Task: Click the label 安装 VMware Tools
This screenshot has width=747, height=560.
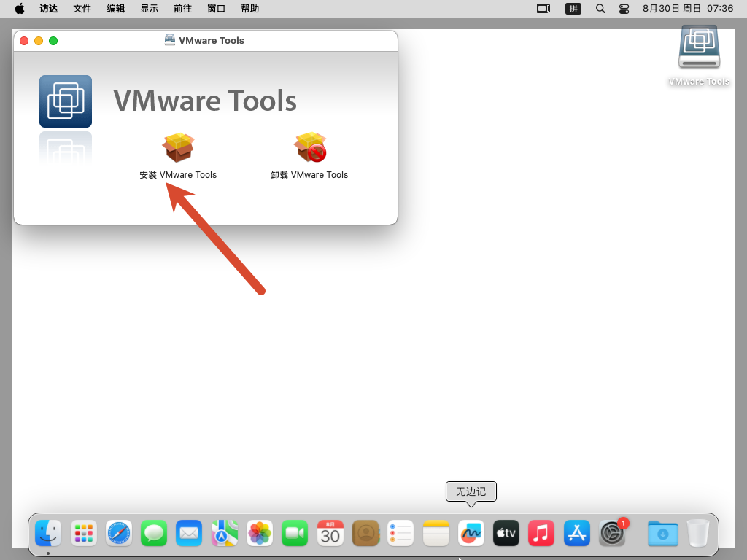Action: (x=178, y=175)
